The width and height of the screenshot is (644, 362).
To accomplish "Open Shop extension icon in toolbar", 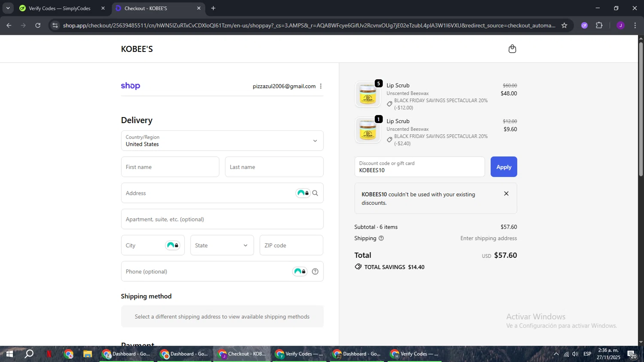I will [584, 25].
